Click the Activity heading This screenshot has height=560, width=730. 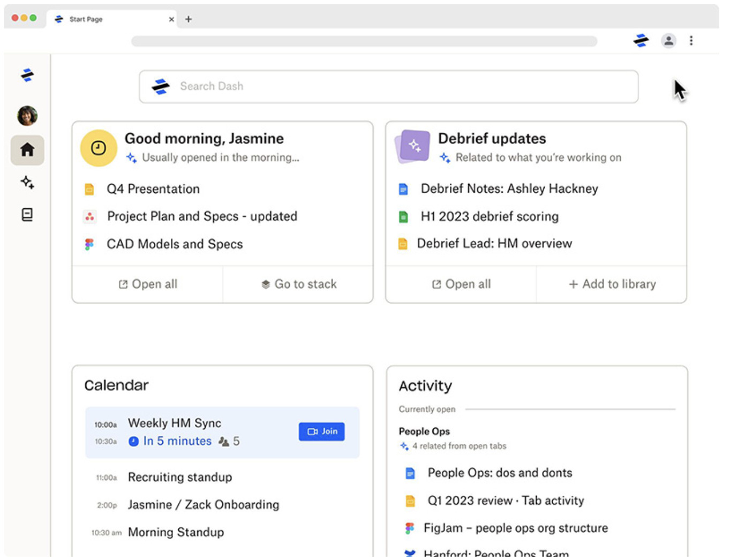[x=425, y=386]
